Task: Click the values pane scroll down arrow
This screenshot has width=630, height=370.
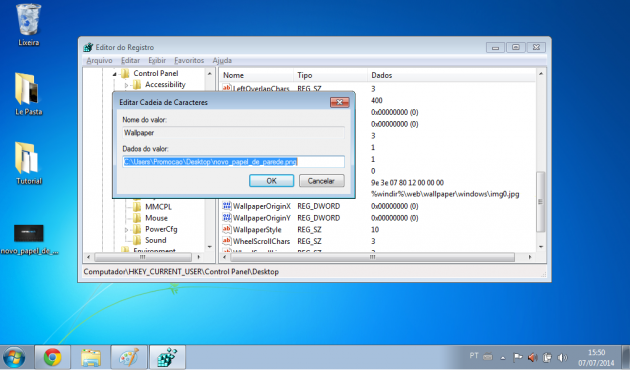Action: point(541,247)
